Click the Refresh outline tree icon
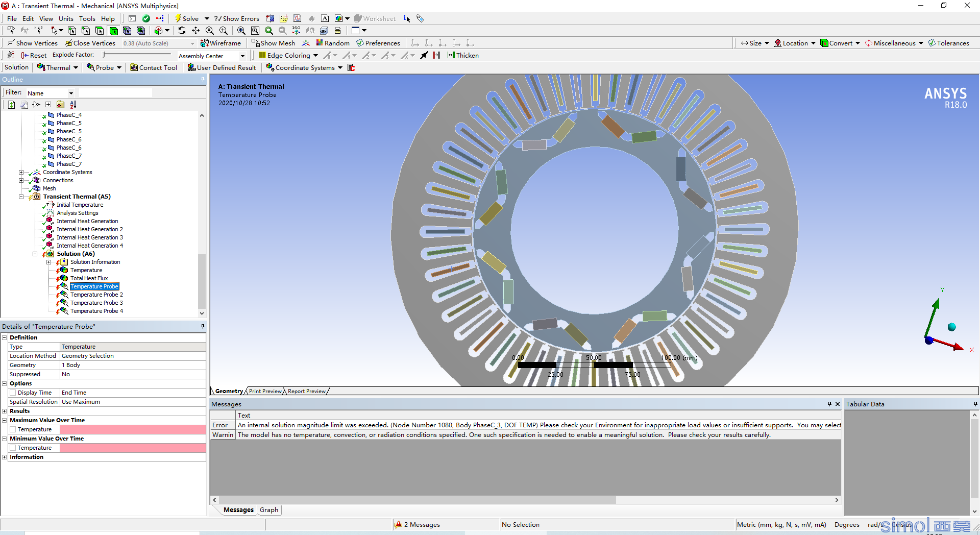Viewport: 980px width, 535px height. pyautogui.click(x=11, y=105)
